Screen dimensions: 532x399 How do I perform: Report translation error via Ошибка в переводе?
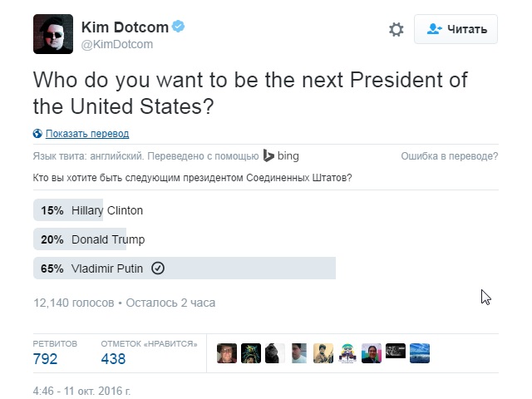(450, 156)
